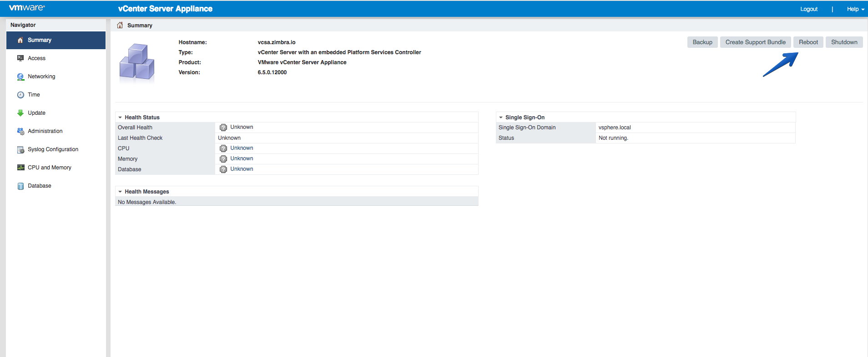Reboot the appliance
868x357 pixels.
[808, 42]
